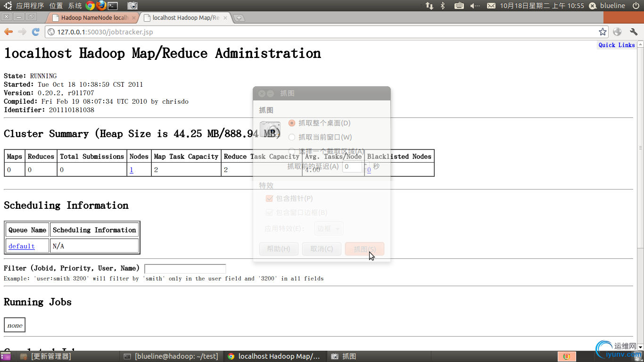Switch to the Hadoop NameNode tab
Screen dimensions: 644x362
[x=93, y=18]
